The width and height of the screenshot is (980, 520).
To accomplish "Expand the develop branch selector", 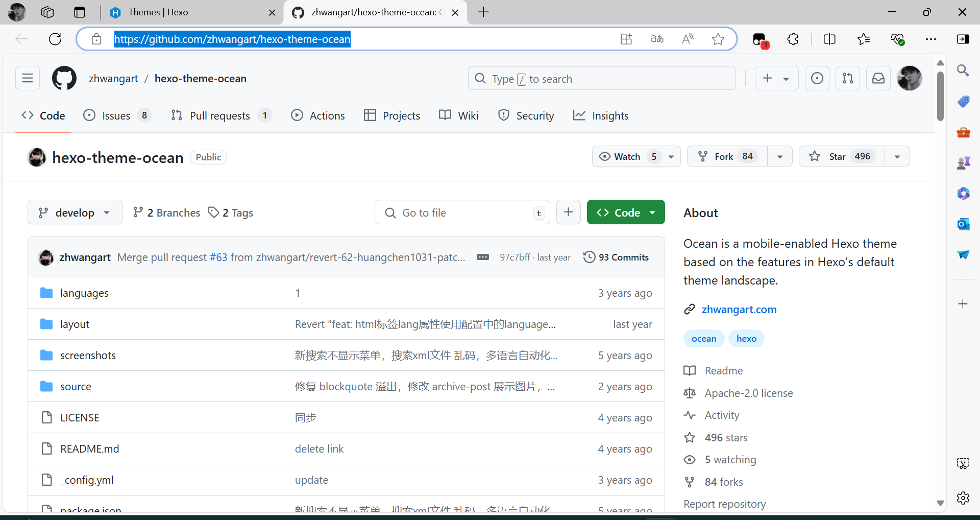I will point(75,212).
